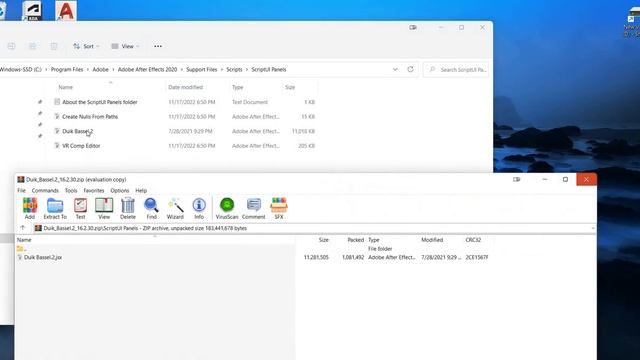Open the Favorites menu

[94, 191]
